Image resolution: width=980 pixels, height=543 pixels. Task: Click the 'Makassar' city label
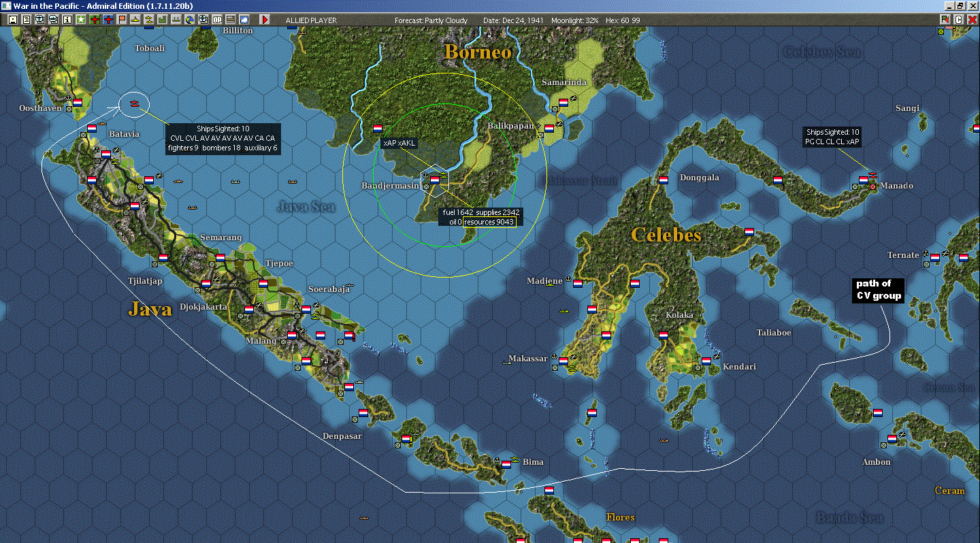pos(528,359)
